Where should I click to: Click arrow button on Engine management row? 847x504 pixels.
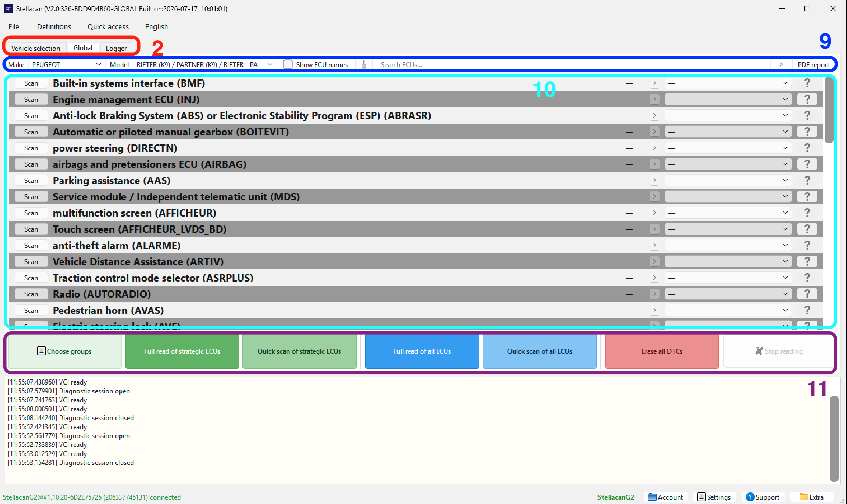click(x=654, y=99)
